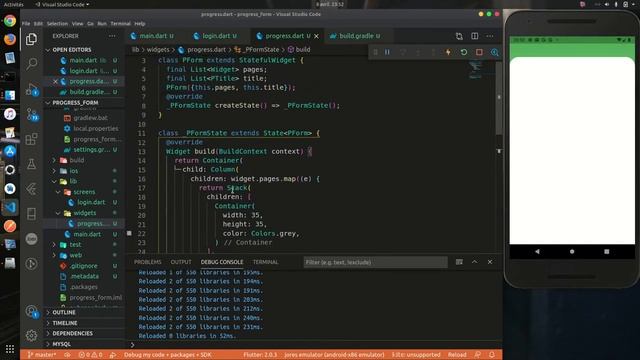Open the Accounts icon in activity bar
The height and width of the screenshot is (360, 640).
[x=31, y=312]
